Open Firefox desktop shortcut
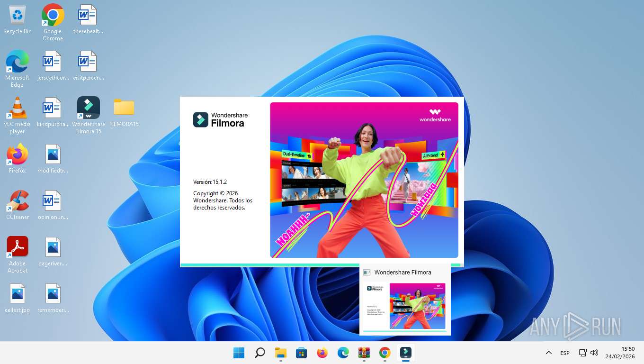Screen dimensions: 644x364 click(18, 159)
